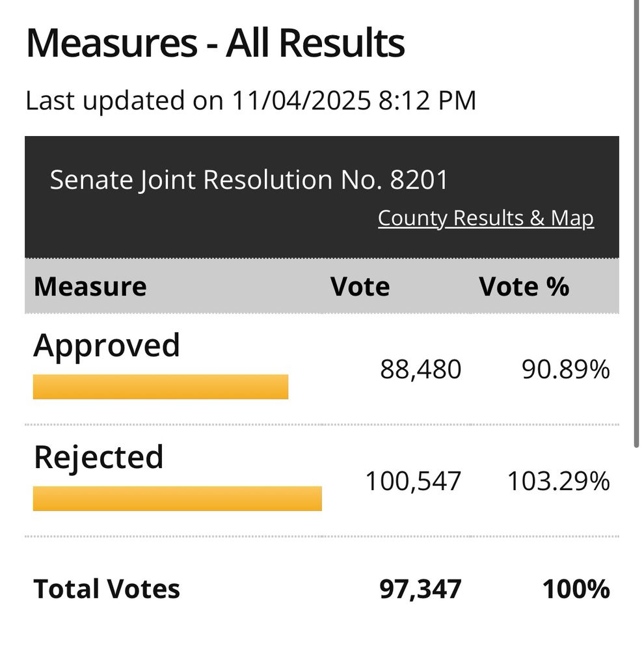This screenshot has height=651, width=644.
Task: Click the Measures - All Results heading
Action: coord(215,43)
